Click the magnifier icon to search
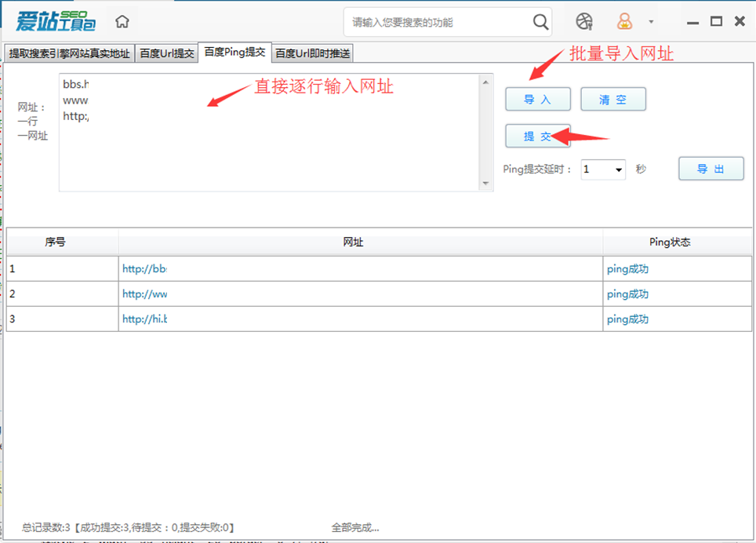This screenshot has height=543, width=756. pos(540,22)
